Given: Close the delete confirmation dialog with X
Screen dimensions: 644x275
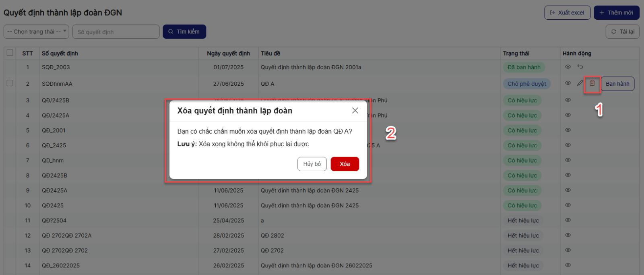Looking at the screenshot, I should coord(355,111).
